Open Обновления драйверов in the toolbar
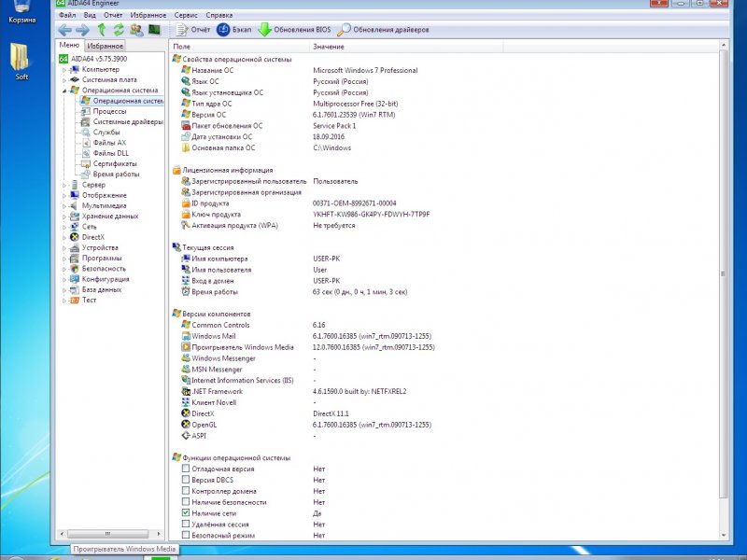747x560 pixels. coord(383,30)
